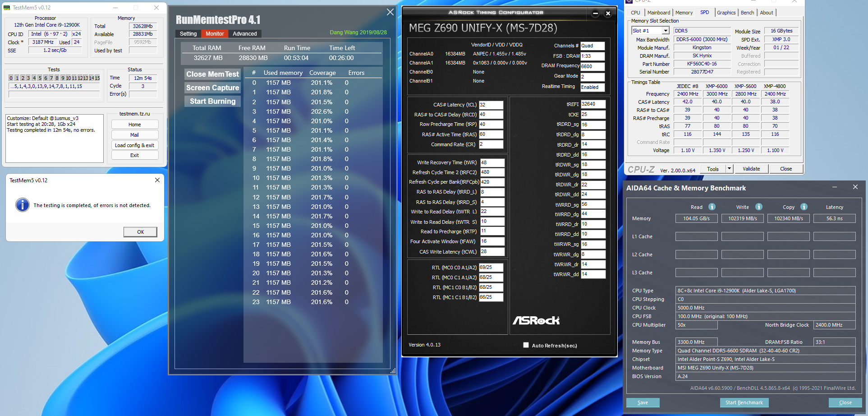This screenshot has width=868, height=416.
Task: Expand the Tools dropdown arrow in CPU-Z
Action: click(729, 169)
